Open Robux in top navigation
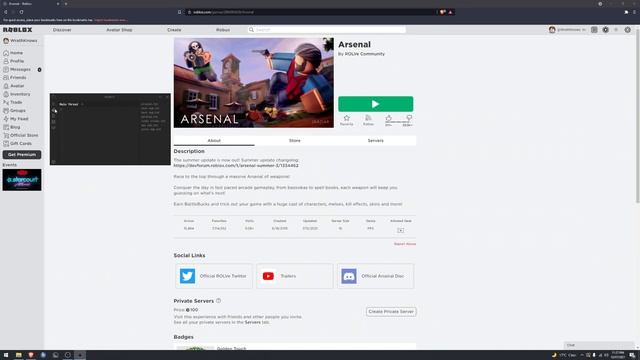The height and width of the screenshot is (360, 640). (x=223, y=30)
